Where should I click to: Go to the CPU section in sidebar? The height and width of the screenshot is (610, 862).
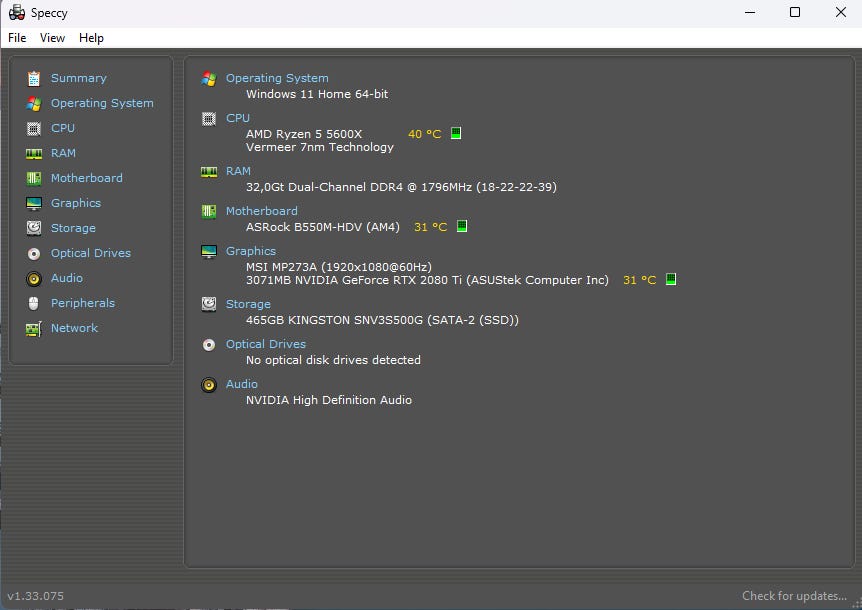63,128
